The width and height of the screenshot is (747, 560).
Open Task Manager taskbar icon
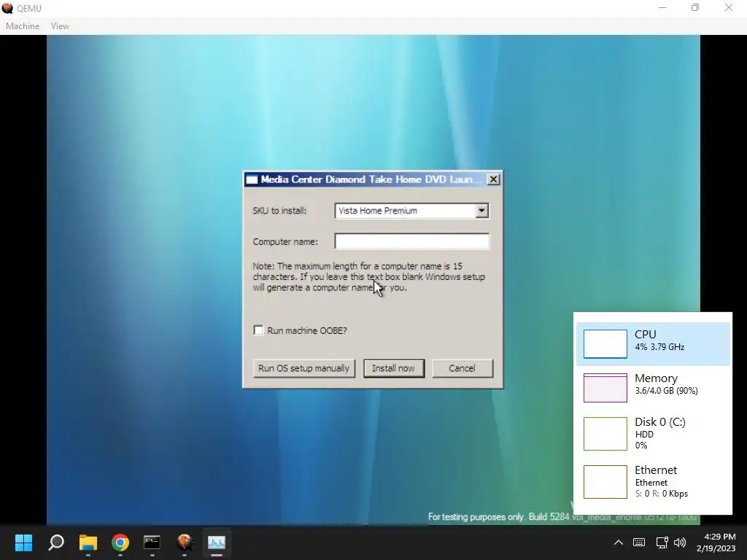pos(216,542)
